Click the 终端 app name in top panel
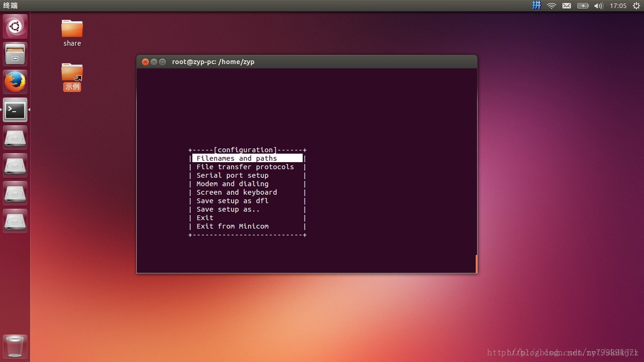644x362 pixels. (x=10, y=6)
